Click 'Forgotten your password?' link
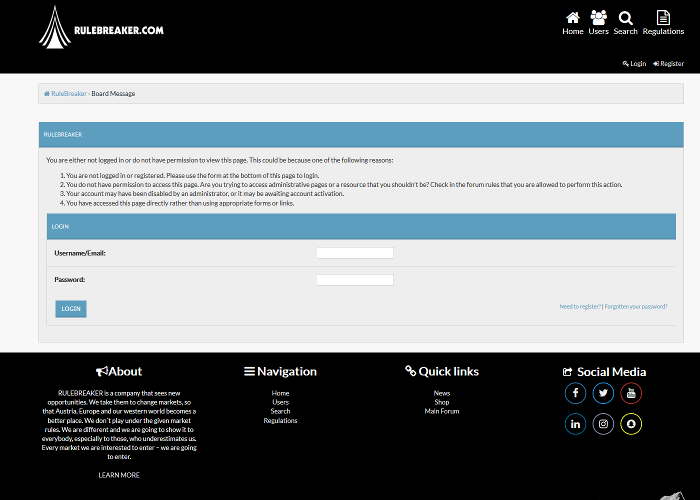Screen dimensions: 700x500 pos(636,306)
